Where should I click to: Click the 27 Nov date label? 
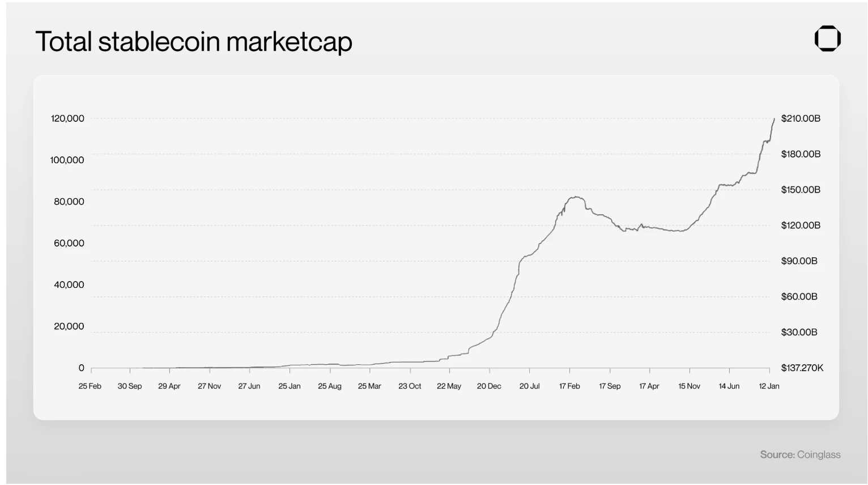[x=209, y=386]
